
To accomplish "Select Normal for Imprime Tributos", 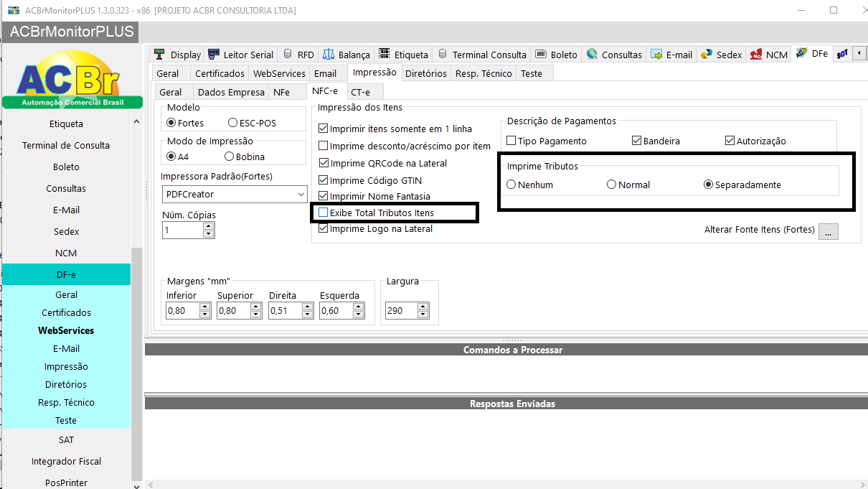I will (x=612, y=185).
